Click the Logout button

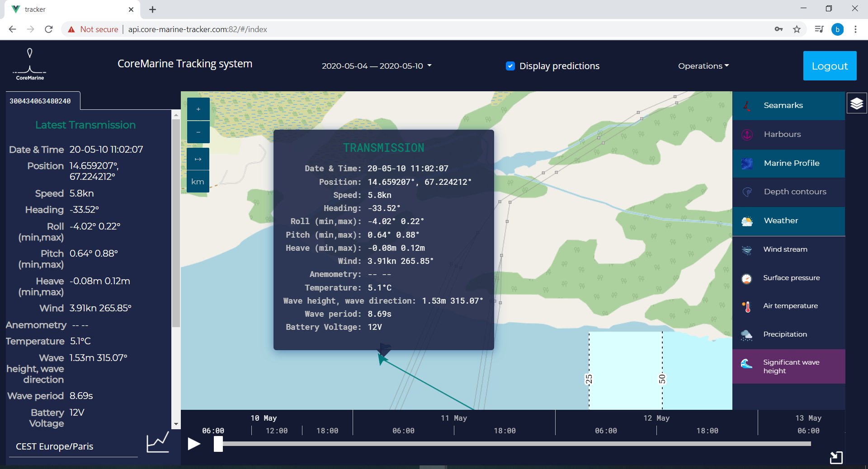pyautogui.click(x=830, y=66)
